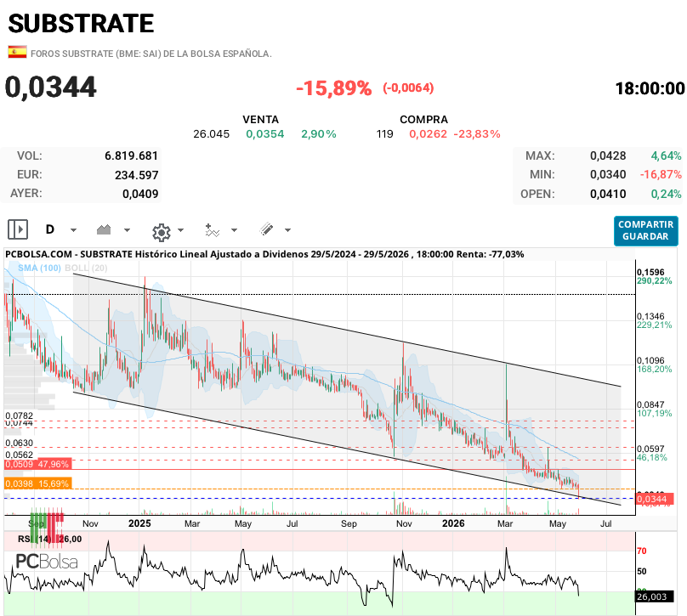Viewport: 687px width, 616px height.
Task: Open the timeframe dropdown arrow next to D
Action: point(74,230)
